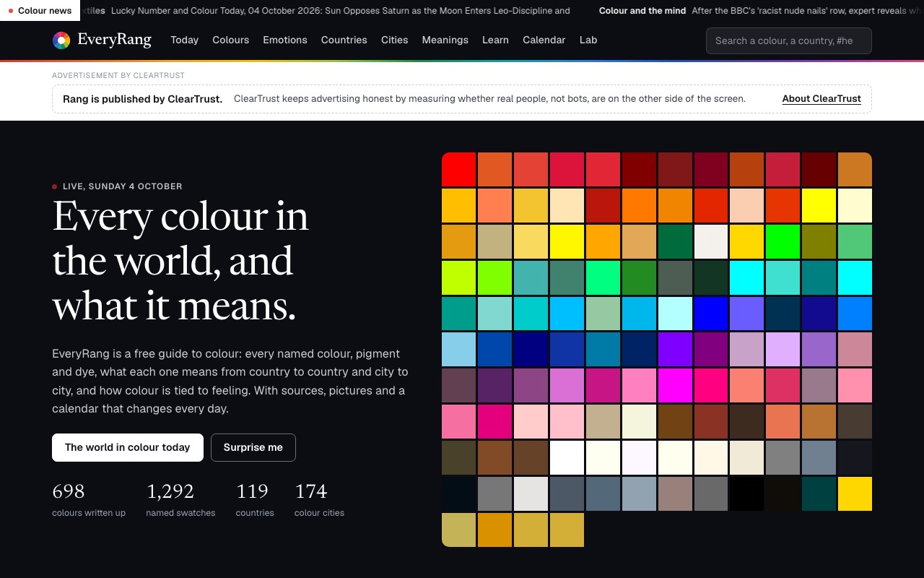Select the magenta swatch
The image size is (924, 578).
[675, 385]
